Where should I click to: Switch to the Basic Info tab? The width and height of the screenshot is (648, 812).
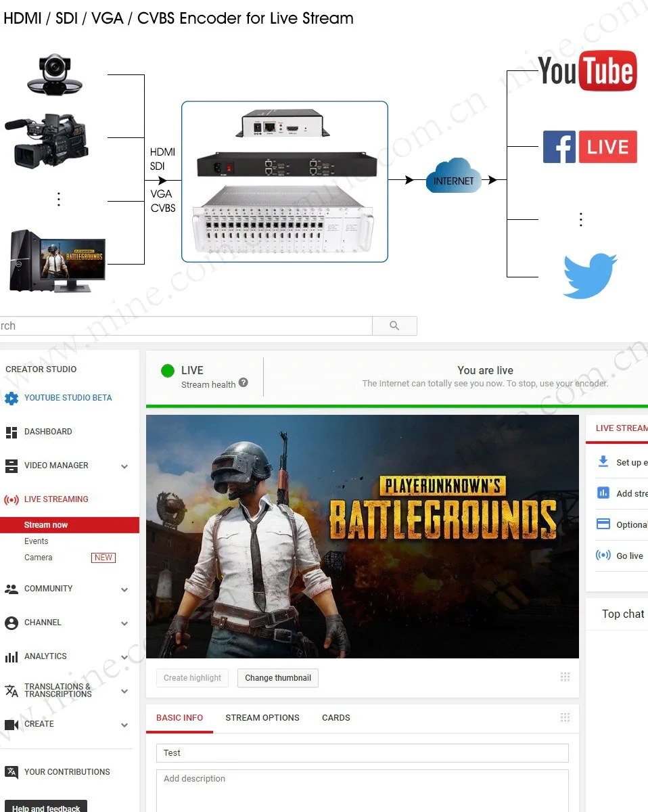pyautogui.click(x=179, y=718)
